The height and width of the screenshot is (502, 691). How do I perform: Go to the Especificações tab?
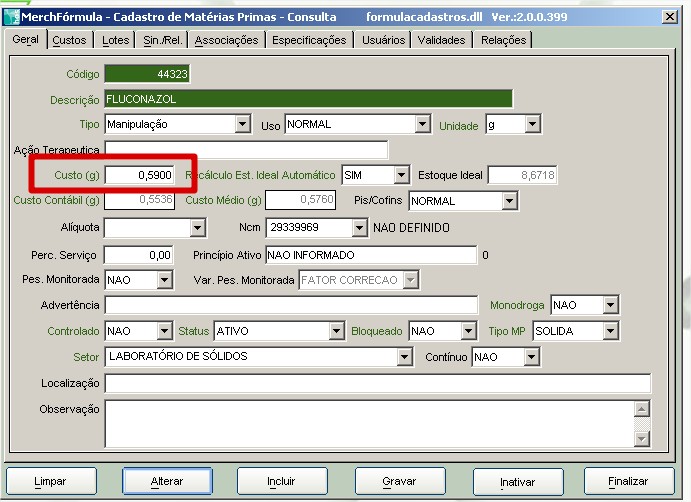[309, 40]
